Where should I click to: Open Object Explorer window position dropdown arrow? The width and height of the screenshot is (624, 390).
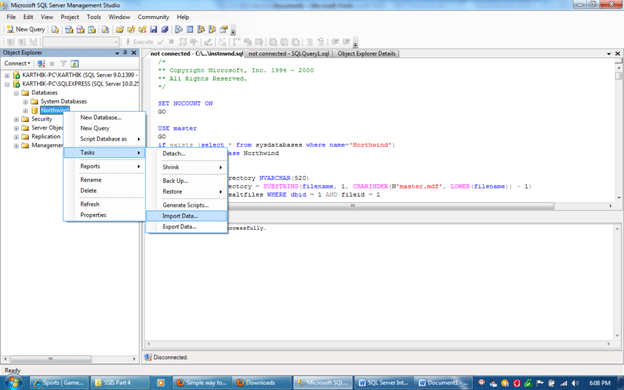pos(117,53)
